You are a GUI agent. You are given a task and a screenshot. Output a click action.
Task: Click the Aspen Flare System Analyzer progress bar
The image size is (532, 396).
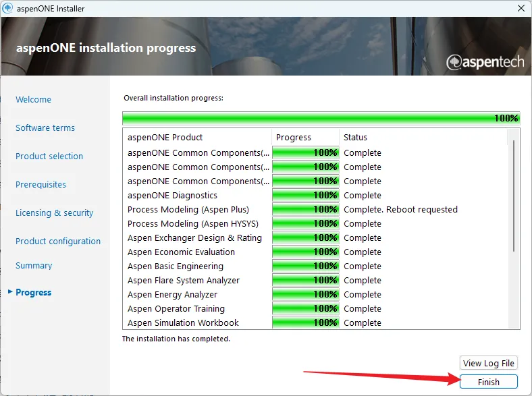305,281
